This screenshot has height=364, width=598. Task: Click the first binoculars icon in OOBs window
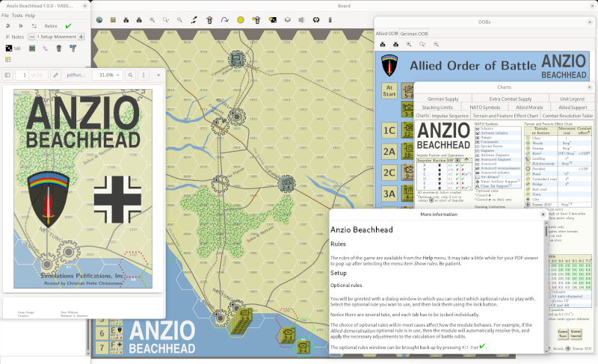383,44
